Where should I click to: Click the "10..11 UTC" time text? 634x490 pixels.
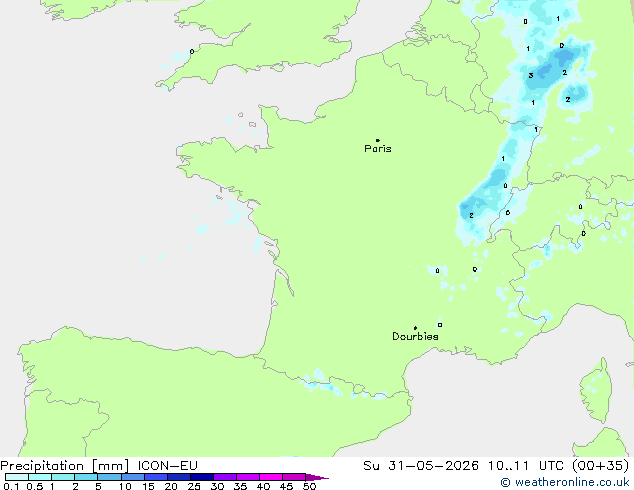point(526,466)
